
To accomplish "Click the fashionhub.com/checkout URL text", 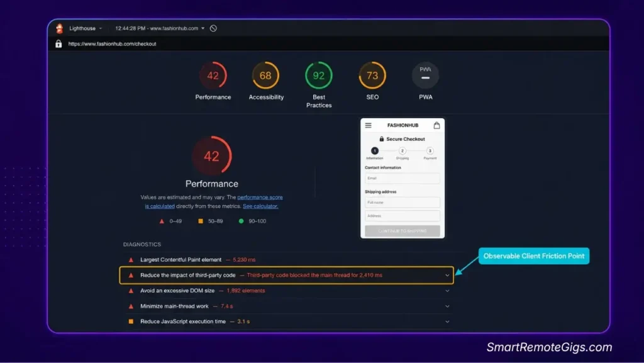I will 112,44.
